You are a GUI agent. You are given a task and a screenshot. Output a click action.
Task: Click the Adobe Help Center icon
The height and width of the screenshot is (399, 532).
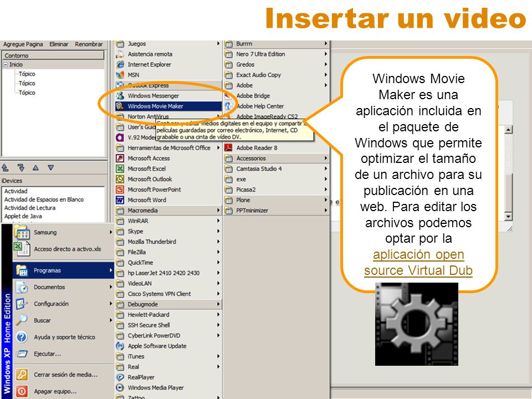pos(228,106)
